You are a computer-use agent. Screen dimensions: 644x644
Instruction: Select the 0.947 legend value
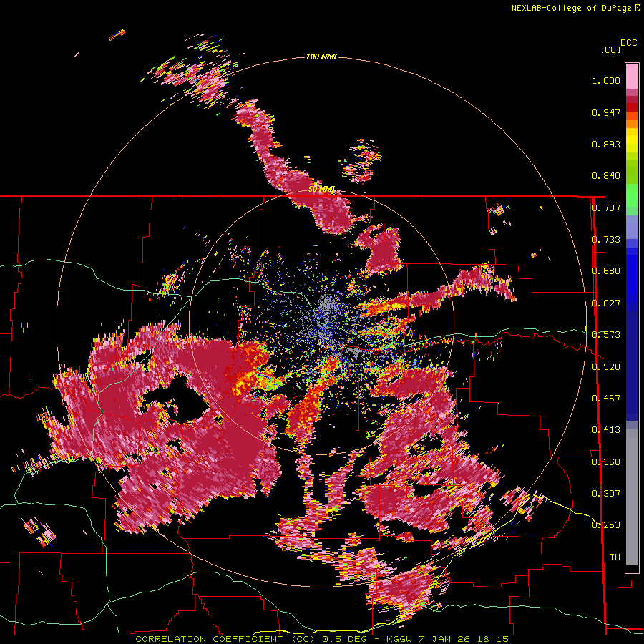[x=606, y=112]
